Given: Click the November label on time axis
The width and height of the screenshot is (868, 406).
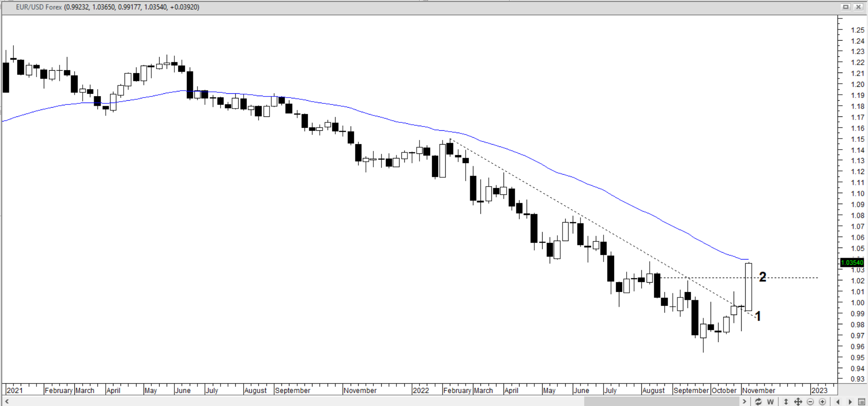Looking at the screenshot, I should [x=759, y=390].
